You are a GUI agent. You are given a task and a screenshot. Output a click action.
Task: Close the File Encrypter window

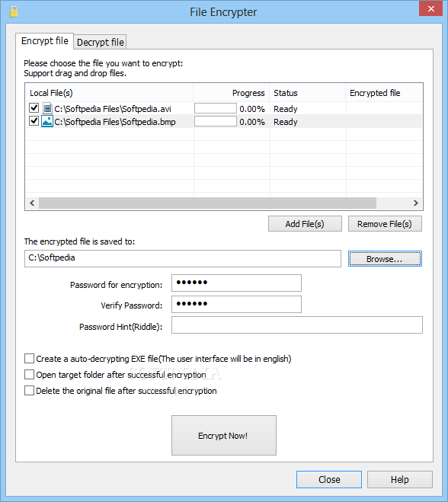tap(430, 8)
